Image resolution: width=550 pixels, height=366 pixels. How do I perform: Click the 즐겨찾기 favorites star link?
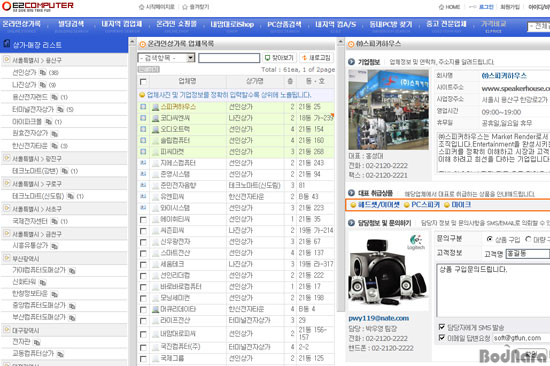[196, 7]
